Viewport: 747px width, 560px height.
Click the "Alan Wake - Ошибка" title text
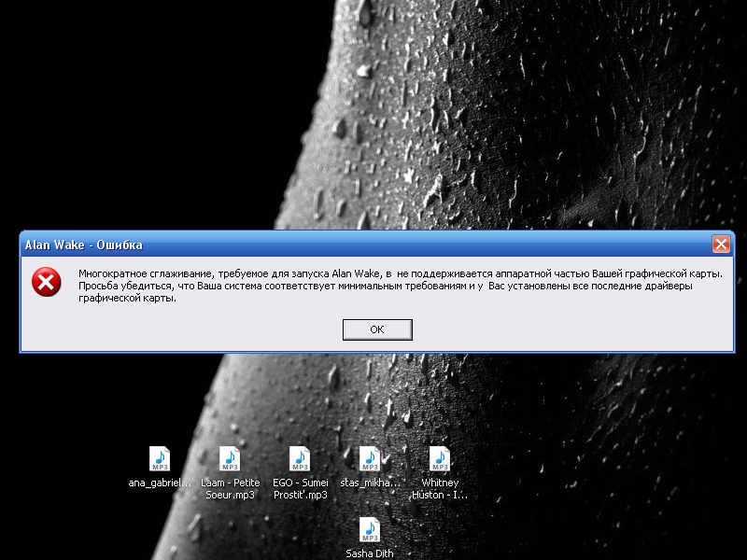click(84, 245)
